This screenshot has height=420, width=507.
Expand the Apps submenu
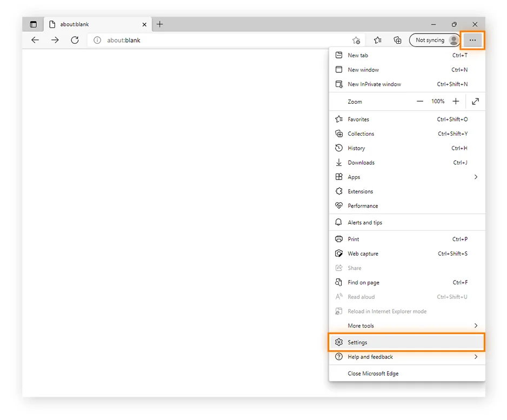click(407, 177)
